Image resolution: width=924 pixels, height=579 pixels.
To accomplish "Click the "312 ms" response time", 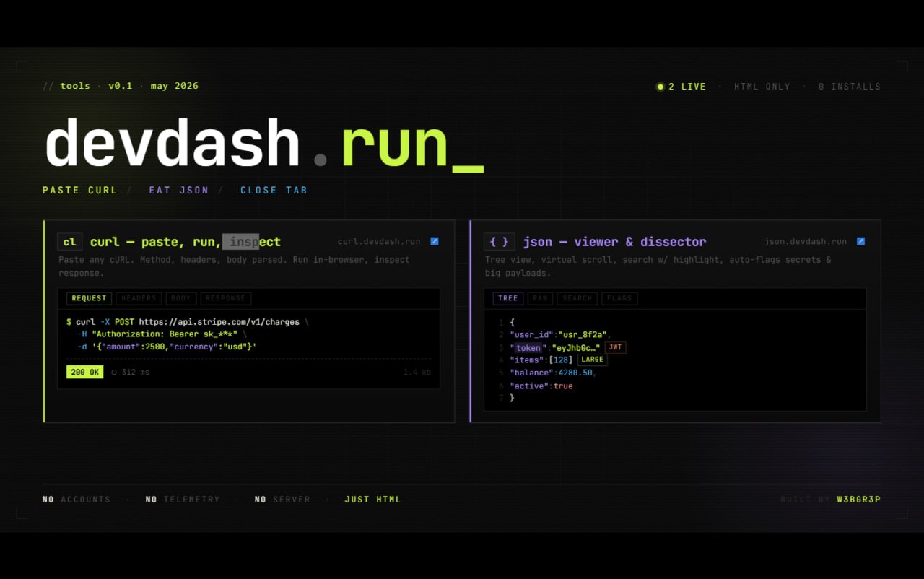I will pos(136,373).
